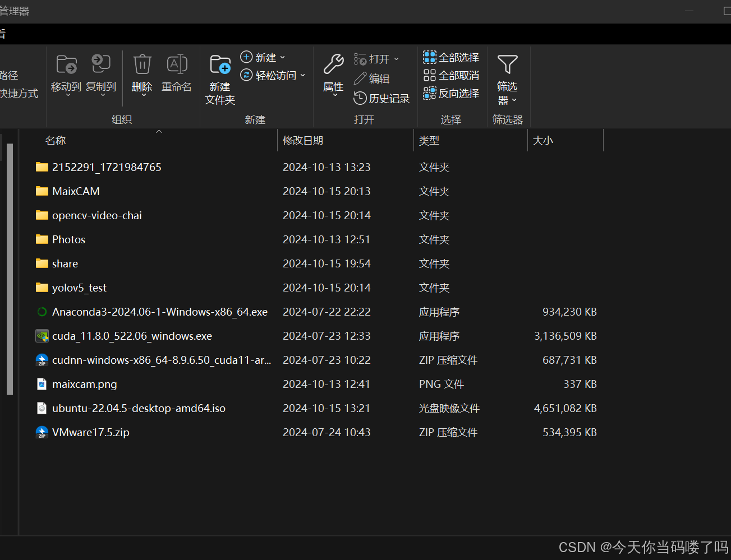The width and height of the screenshot is (731, 560).
Task: Click the History (历史记录) button
Action: coord(381,99)
